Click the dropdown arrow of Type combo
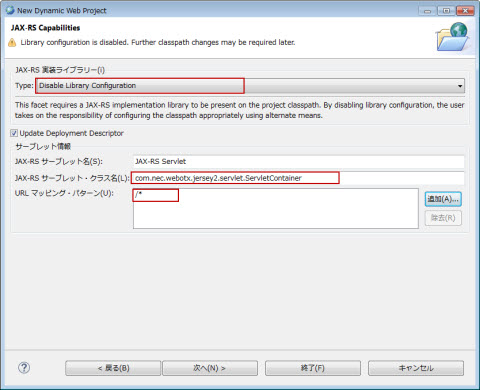480x390 pixels. (x=460, y=86)
